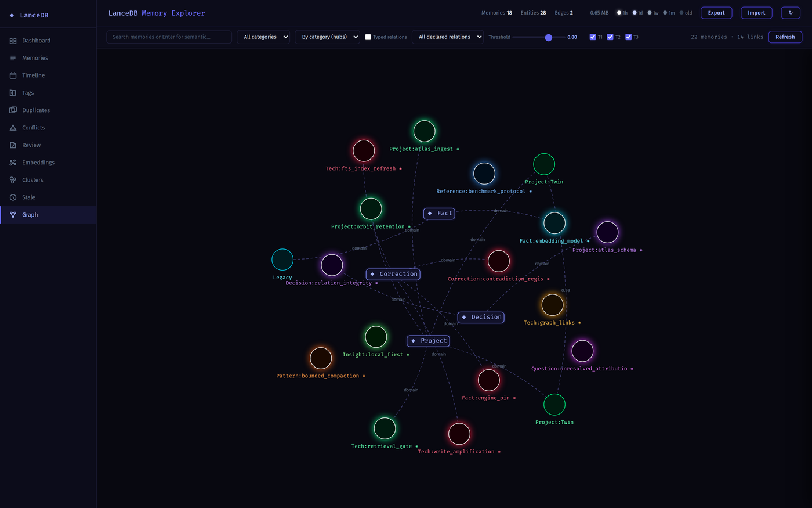Click the Refresh button
The height and width of the screenshot is (508, 812).
785,37
